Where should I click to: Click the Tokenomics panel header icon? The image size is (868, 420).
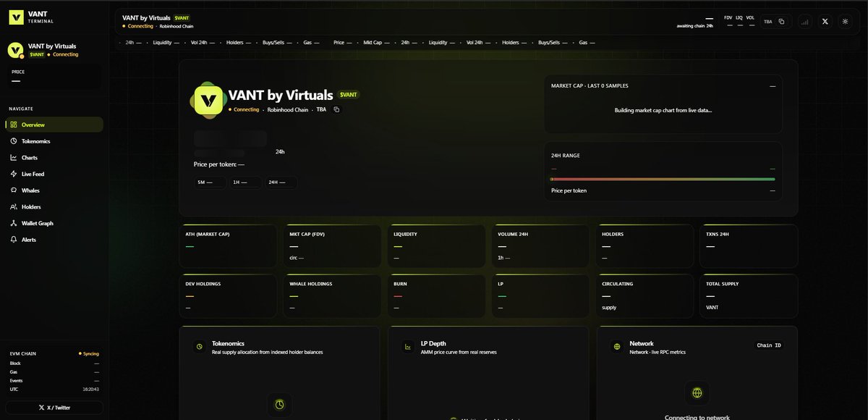pos(199,347)
